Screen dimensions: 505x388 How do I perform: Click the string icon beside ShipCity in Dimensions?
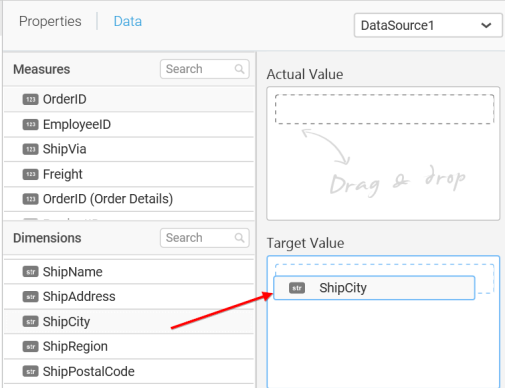point(30,322)
